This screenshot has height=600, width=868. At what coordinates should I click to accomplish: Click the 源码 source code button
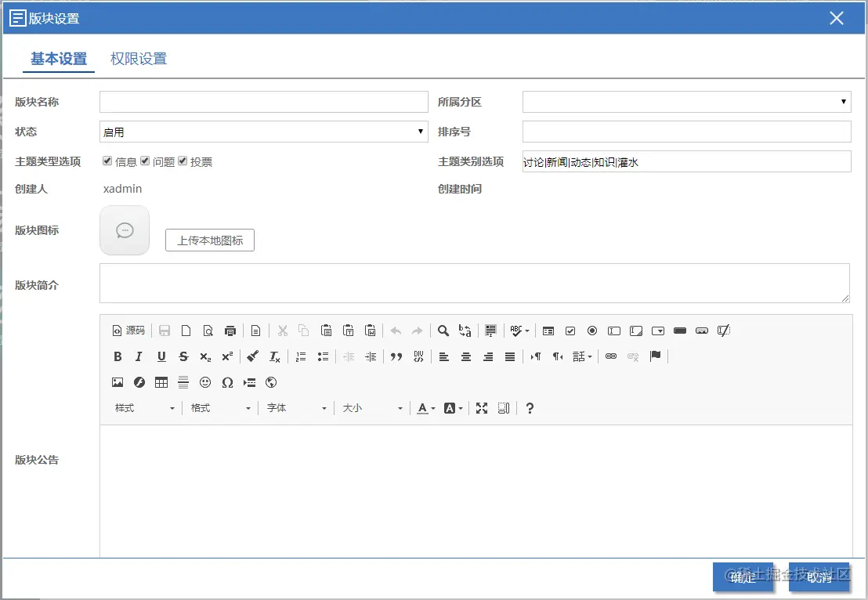coord(128,331)
